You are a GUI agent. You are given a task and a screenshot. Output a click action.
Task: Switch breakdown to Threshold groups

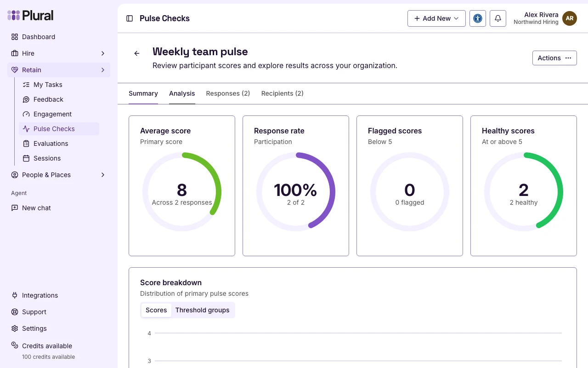tap(202, 310)
